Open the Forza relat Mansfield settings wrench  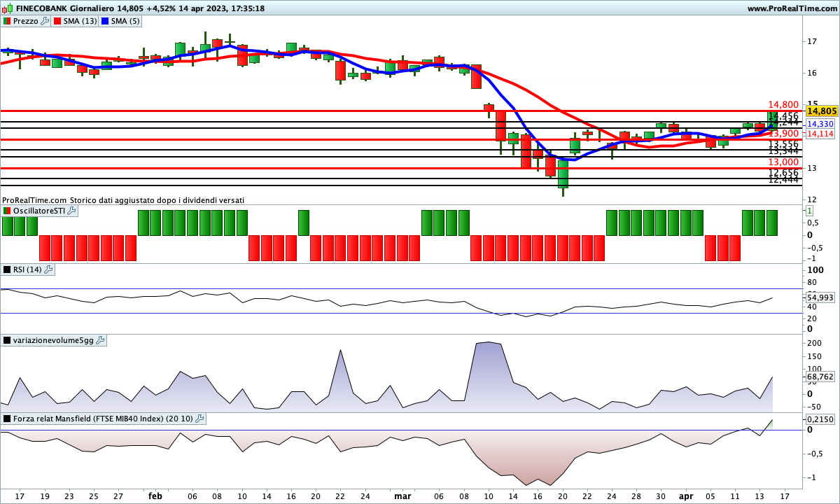pos(199,419)
